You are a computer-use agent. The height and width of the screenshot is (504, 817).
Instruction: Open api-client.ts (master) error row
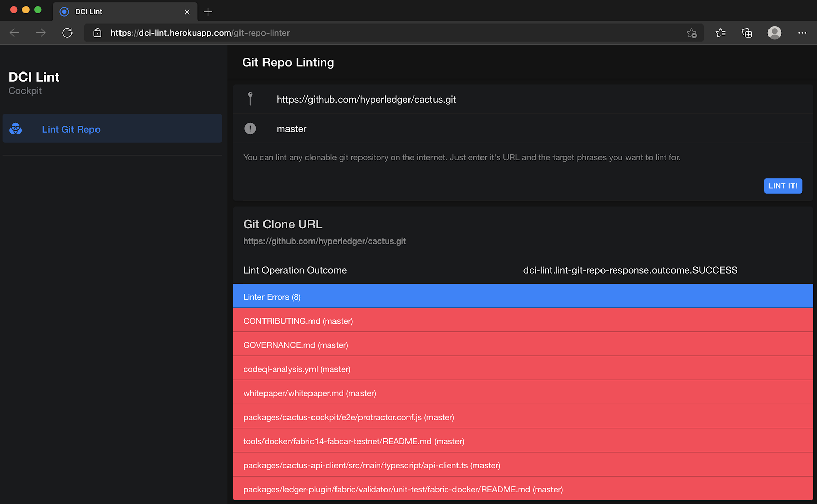point(523,465)
